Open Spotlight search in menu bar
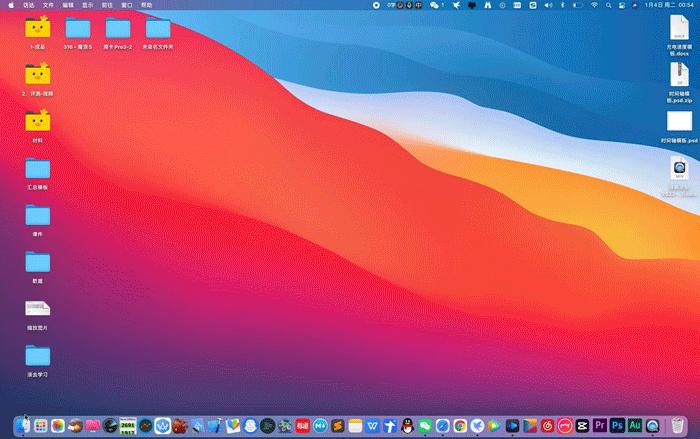This screenshot has width=700, height=439. (608, 5)
